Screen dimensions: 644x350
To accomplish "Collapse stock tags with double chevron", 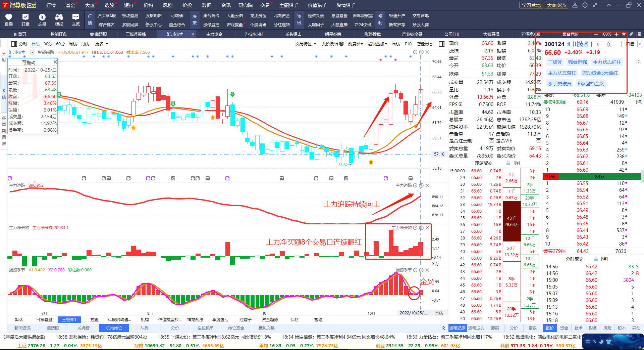I will click(639, 61).
